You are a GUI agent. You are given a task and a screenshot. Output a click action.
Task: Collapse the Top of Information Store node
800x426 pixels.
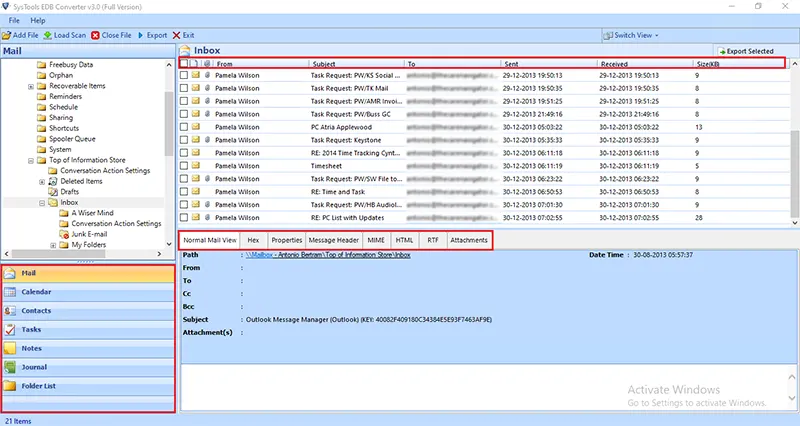click(31, 160)
